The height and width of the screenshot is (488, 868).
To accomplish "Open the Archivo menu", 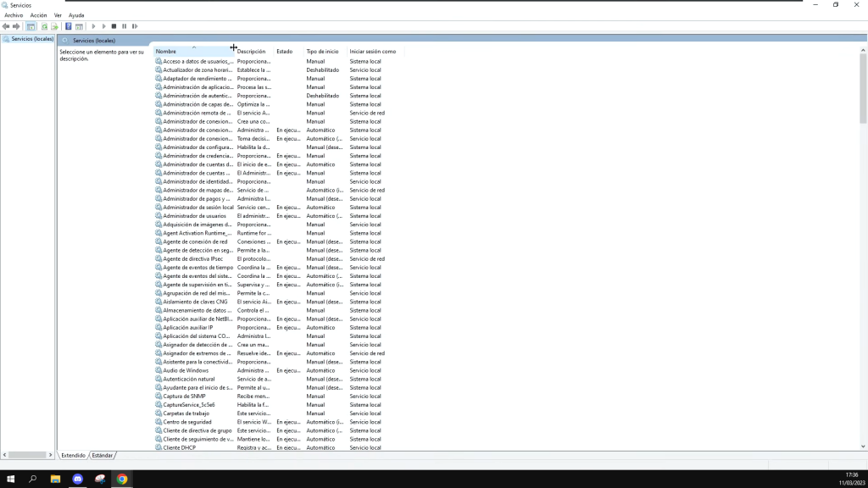I will pyautogui.click(x=14, y=15).
